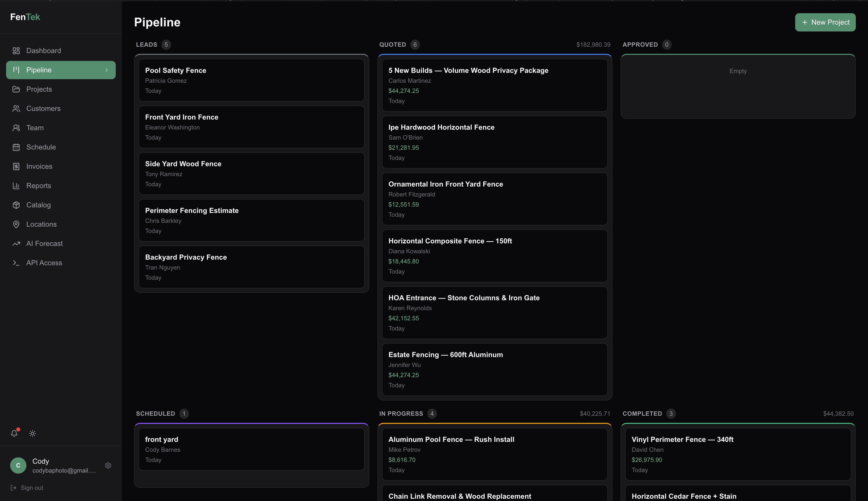
Task: Click the Customers people icon
Action: coord(16,108)
